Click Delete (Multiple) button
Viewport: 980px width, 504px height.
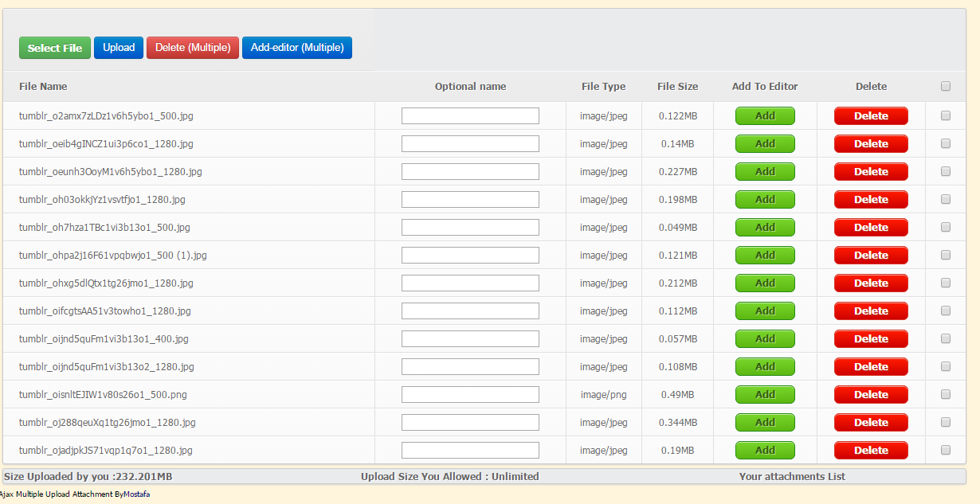193,48
